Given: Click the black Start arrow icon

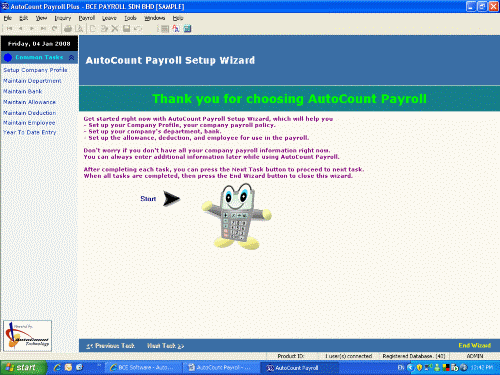Looking at the screenshot, I should point(171,199).
